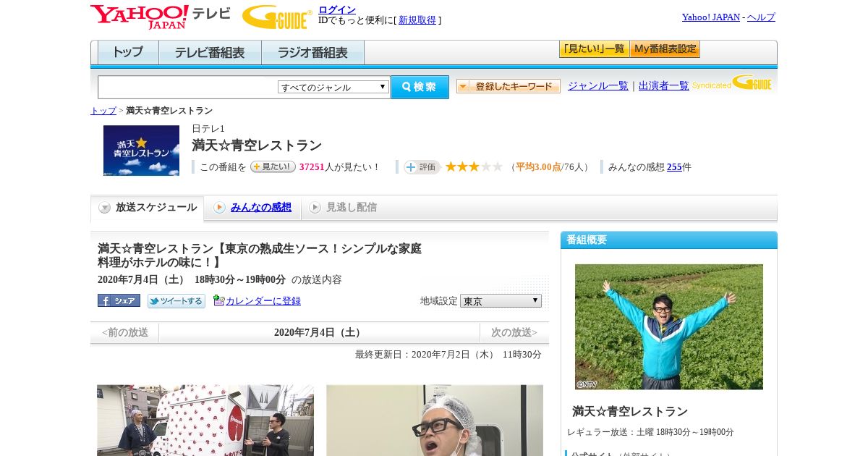The height and width of the screenshot is (456, 868).
Task: Click the 新規取得 link
Action: coord(417,20)
